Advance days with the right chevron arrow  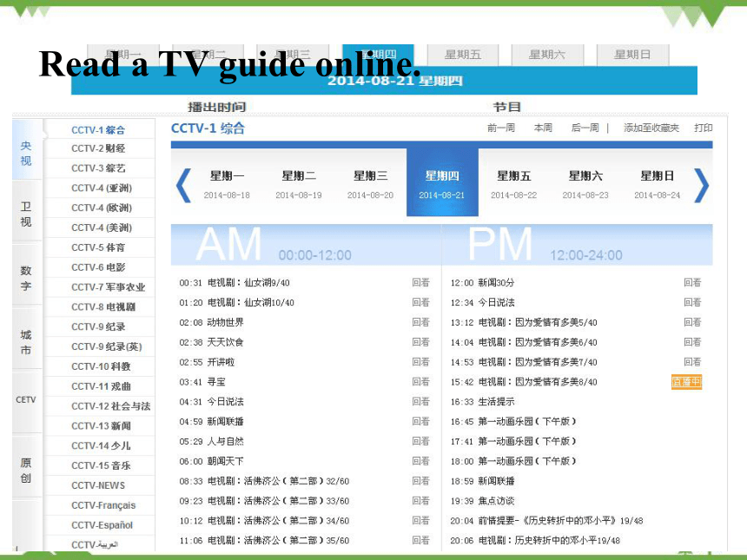pyautogui.click(x=701, y=186)
